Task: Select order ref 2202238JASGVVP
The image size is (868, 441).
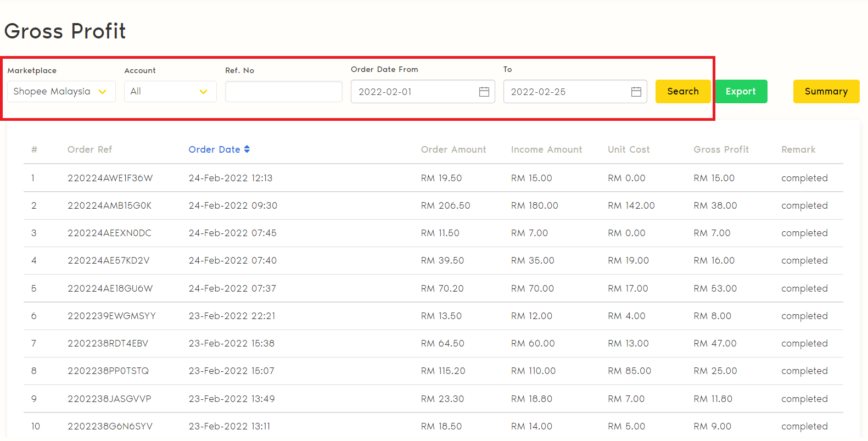Action: pyautogui.click(x=109, y=399)
